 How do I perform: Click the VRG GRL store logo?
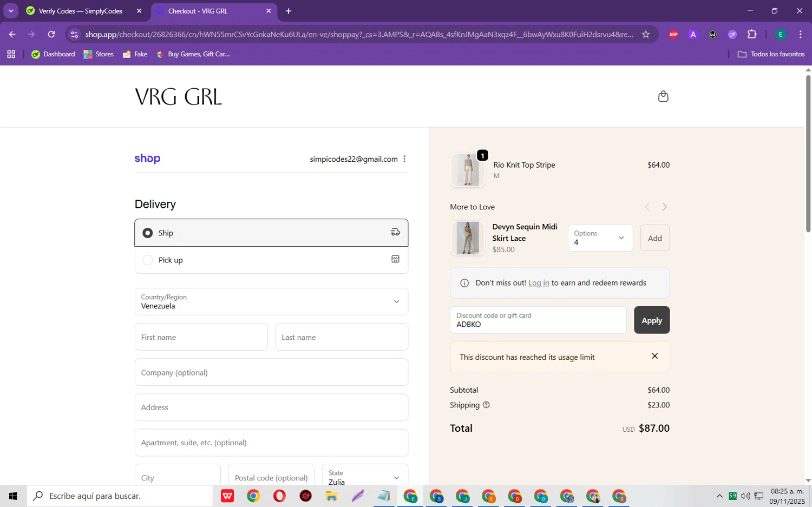[178, 97]
